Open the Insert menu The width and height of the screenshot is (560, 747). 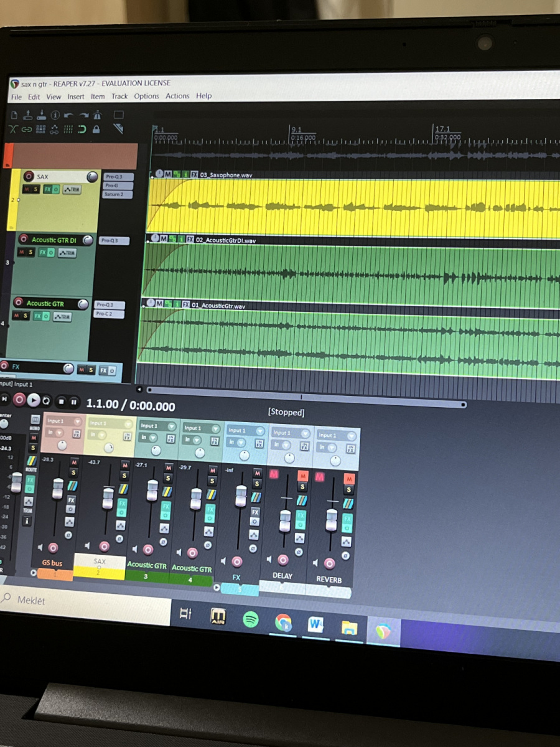pyautogui.click(x=76, y=96)
